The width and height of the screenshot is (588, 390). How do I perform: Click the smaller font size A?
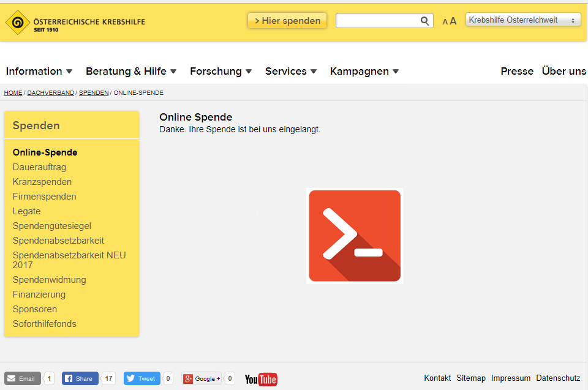[x=445, y=22]
